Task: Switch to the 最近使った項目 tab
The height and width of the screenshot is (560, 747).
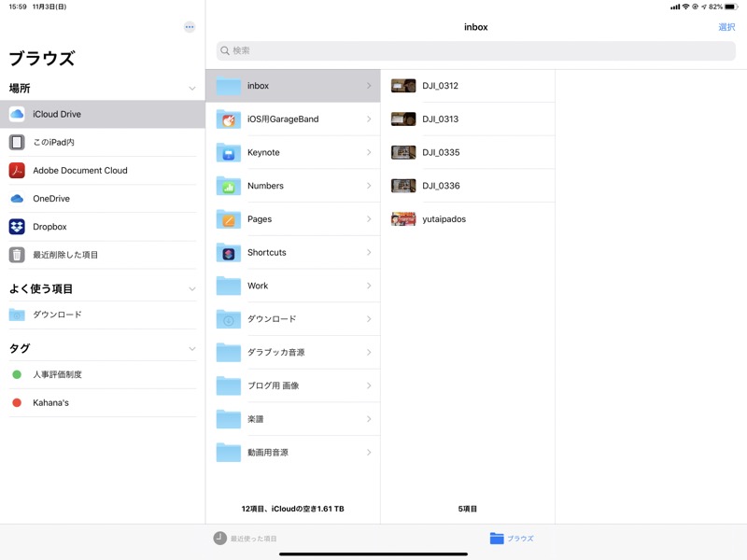Action: point(245,539)
